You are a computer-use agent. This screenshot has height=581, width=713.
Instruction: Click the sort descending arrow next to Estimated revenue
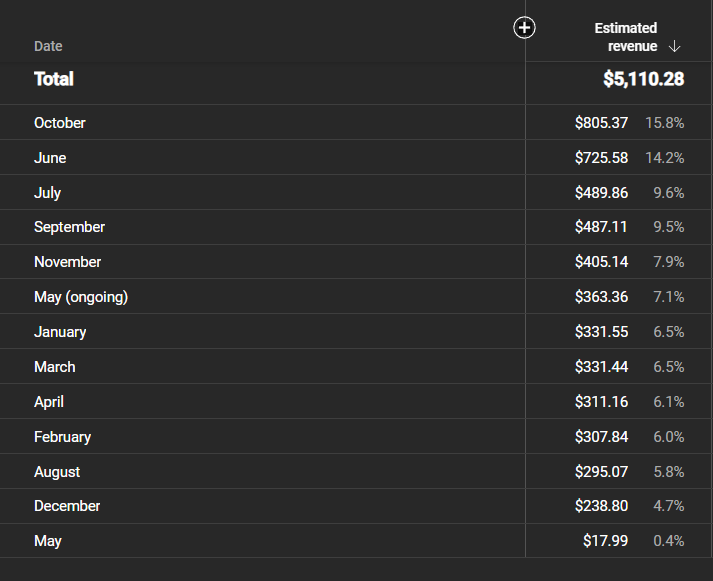pos(674,46)
